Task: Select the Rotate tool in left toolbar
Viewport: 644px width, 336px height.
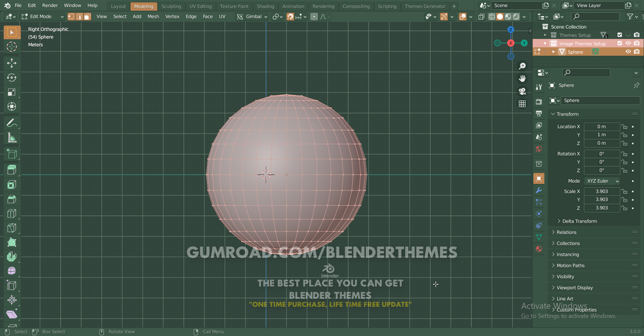Action: [x=12, y=78]
